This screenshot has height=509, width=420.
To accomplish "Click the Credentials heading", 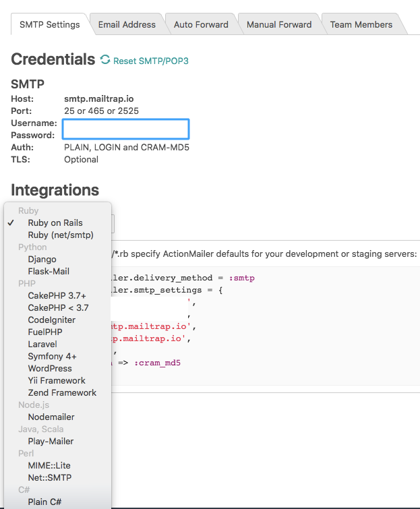I will click(53, 59).
